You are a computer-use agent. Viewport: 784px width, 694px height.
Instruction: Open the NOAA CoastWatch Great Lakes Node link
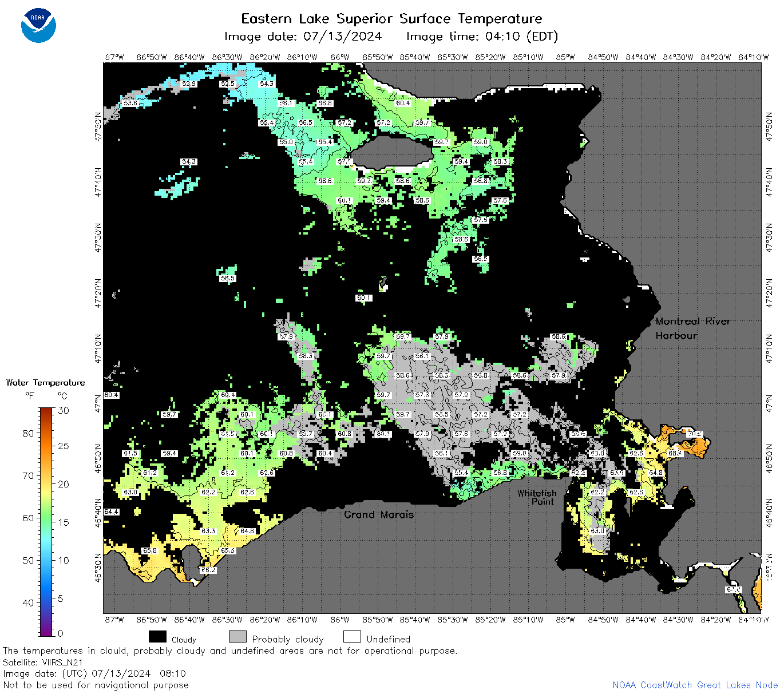(x=695, y=685)
